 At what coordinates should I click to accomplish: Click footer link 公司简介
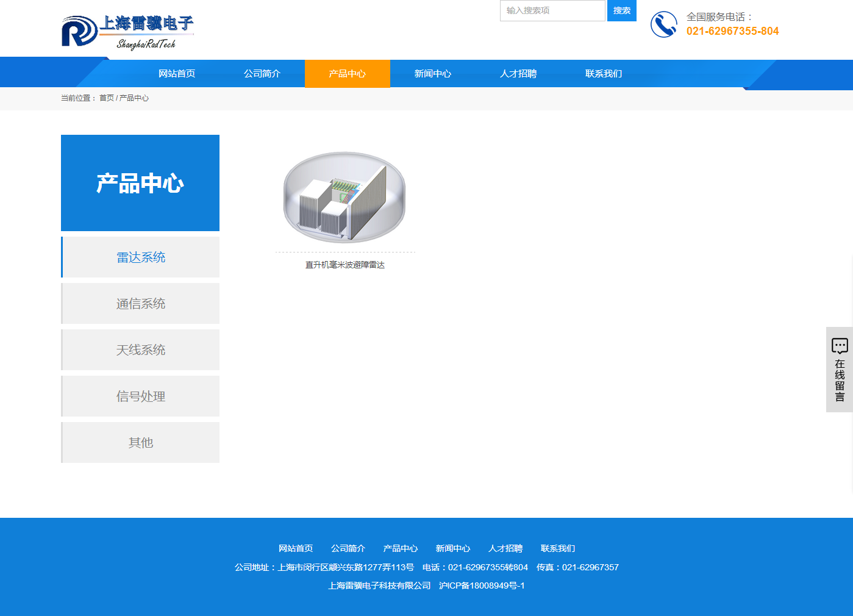[348, 548]
